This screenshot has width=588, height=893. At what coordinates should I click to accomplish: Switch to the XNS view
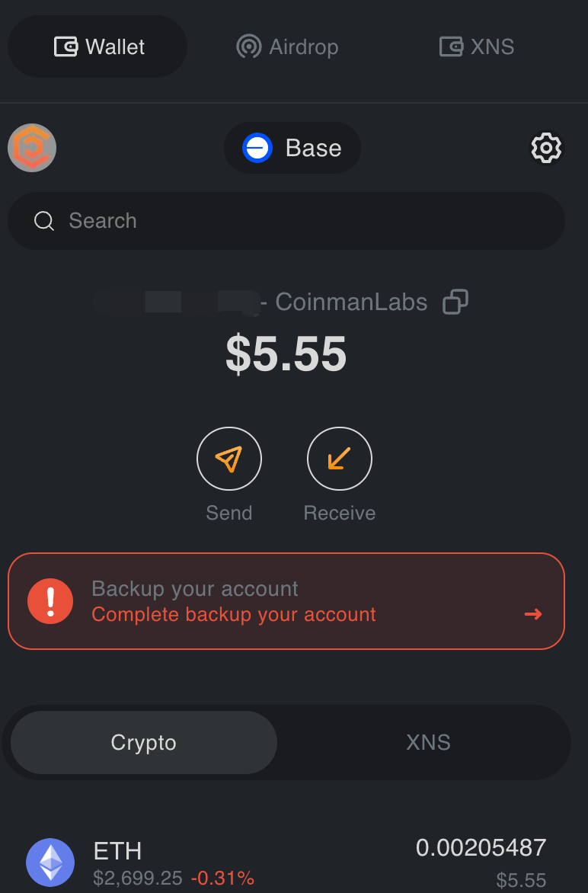coord(428,742)
